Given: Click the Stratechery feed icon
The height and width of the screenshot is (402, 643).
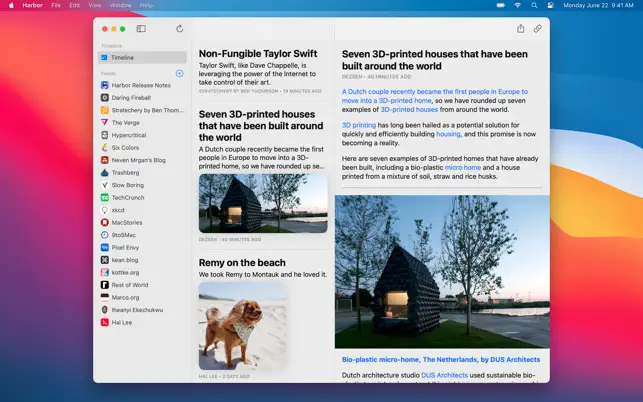Looking at the screenshot, I should point(105,110).
